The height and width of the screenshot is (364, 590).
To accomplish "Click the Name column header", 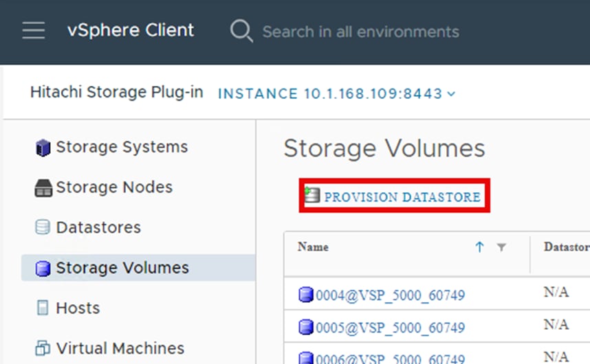I will [314, 247].
